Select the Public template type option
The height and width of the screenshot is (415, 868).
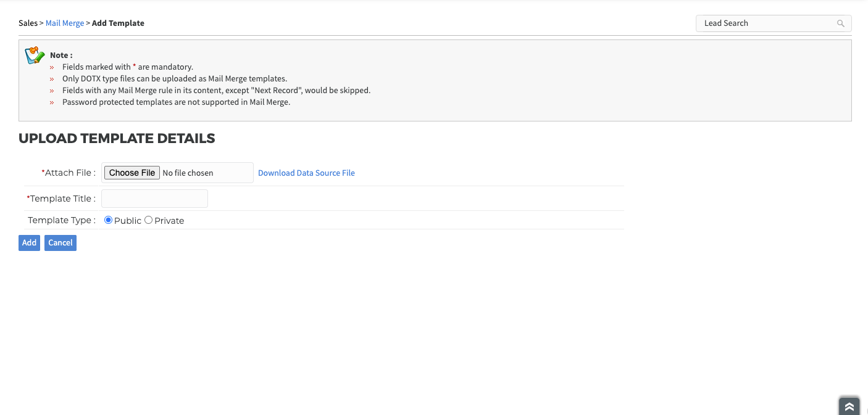(108, 220)
